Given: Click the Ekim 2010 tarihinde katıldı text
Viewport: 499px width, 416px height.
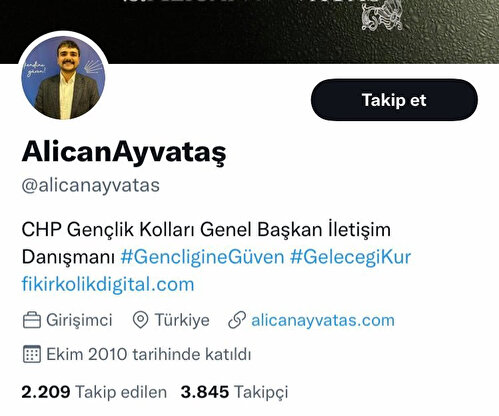Looking at the screenshot, I should point(148,354).
